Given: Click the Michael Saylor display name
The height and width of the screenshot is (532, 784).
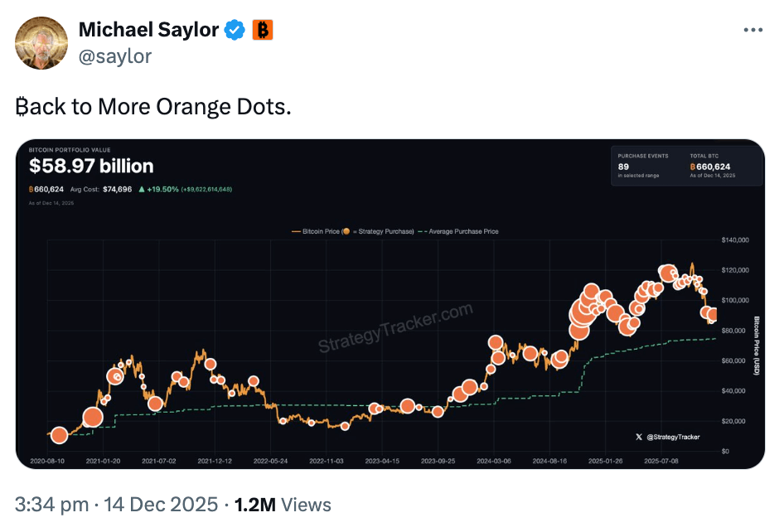Looking at the screenshot, I should tap(148, 31).
